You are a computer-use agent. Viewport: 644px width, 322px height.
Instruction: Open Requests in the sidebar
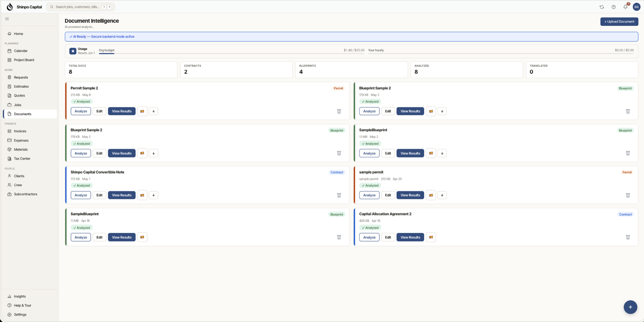[29, 77]
